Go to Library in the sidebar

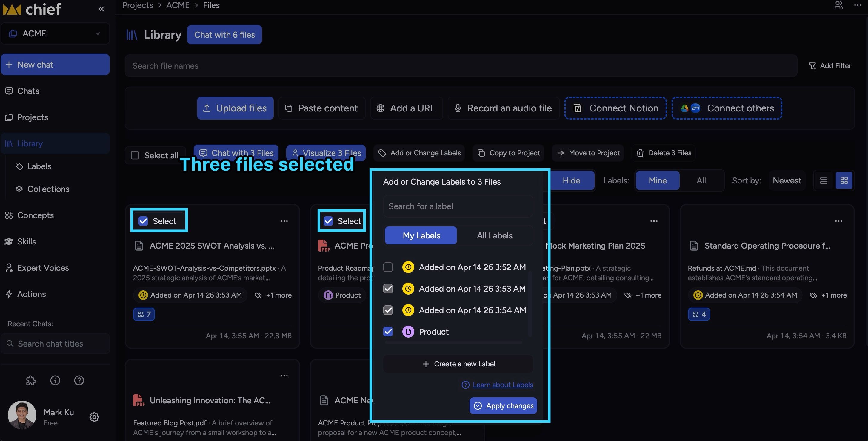(x=55, y=143)
